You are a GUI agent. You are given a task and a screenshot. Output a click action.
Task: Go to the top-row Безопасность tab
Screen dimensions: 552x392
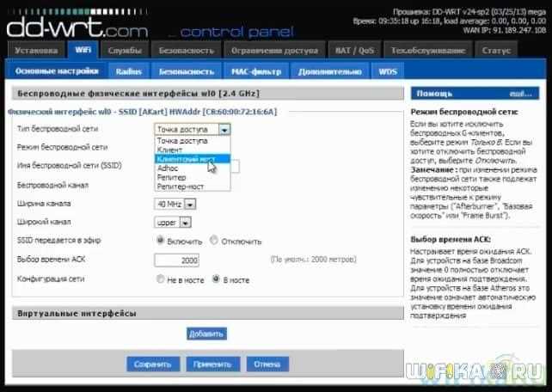click(187, 51)
